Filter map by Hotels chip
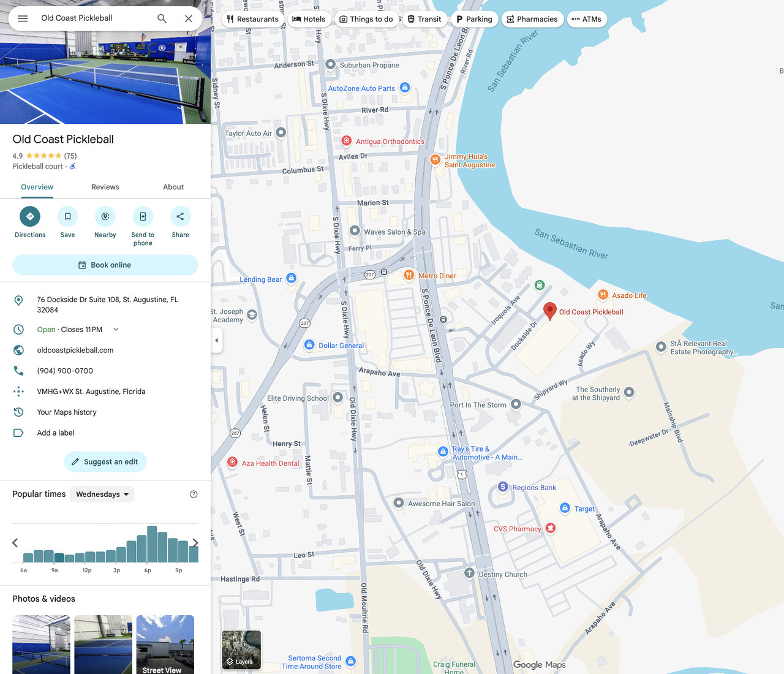This screenshot has height=674, width=784. click(309, 19)
